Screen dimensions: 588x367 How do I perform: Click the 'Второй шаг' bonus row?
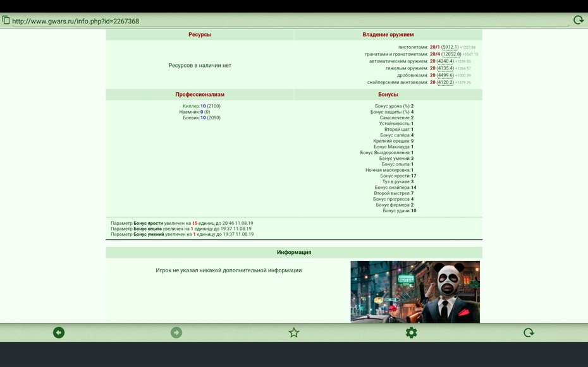[399, 129]
